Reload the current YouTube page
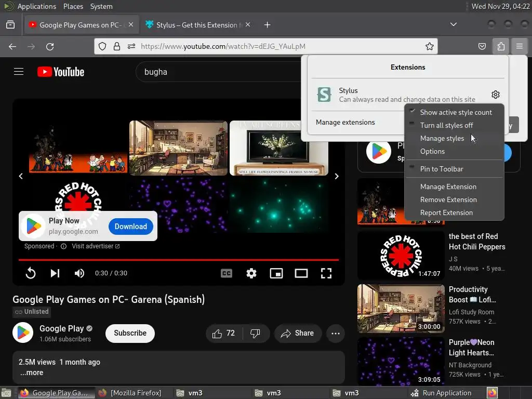 (50, 46)
